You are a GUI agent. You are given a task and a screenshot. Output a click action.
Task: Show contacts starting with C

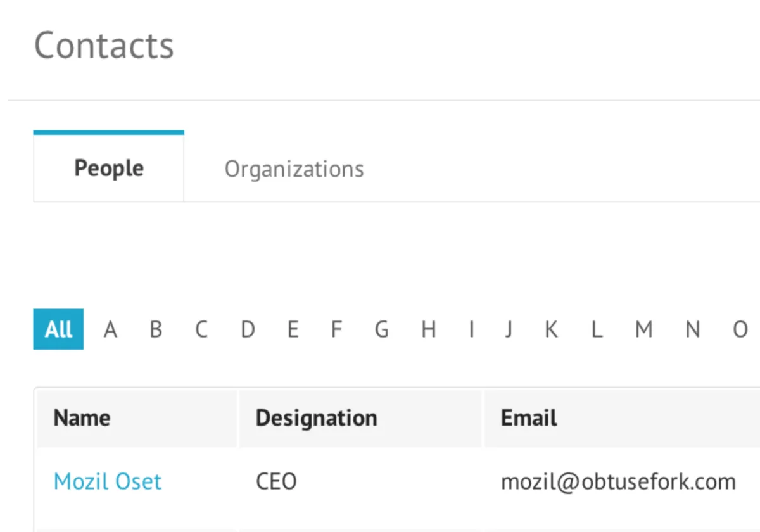(201, 329)
